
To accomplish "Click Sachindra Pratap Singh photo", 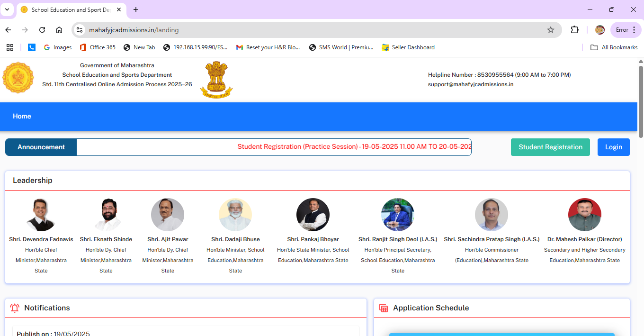I will 492,215.
